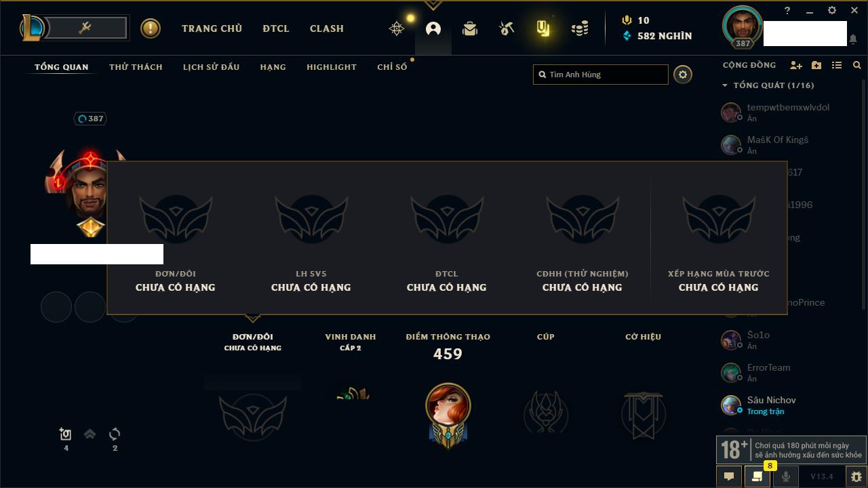868x488 pixels.
Task: Click the Tìm Anh Hùng search field
Action: pos(601,75)
